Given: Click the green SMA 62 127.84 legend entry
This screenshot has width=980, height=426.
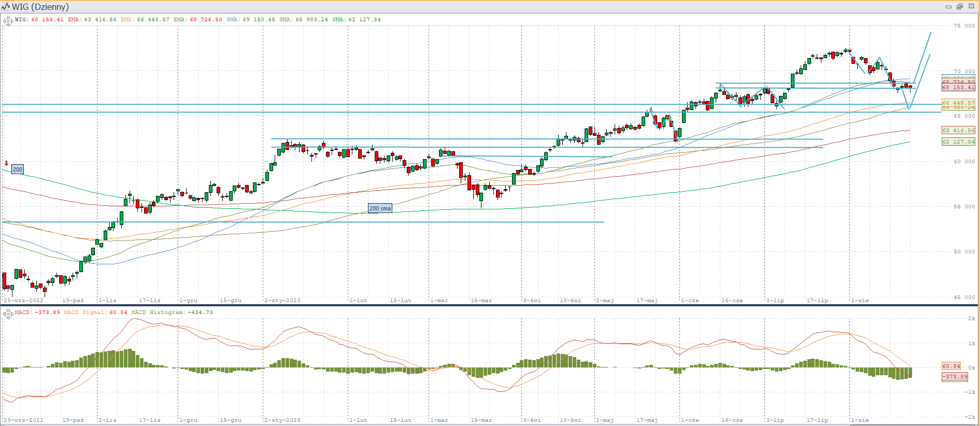Looking at the screenshot, I should point(357,20).
